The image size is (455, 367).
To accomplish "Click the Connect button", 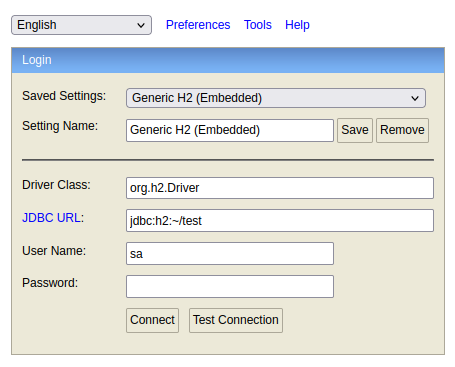I will tap(153, 320).
